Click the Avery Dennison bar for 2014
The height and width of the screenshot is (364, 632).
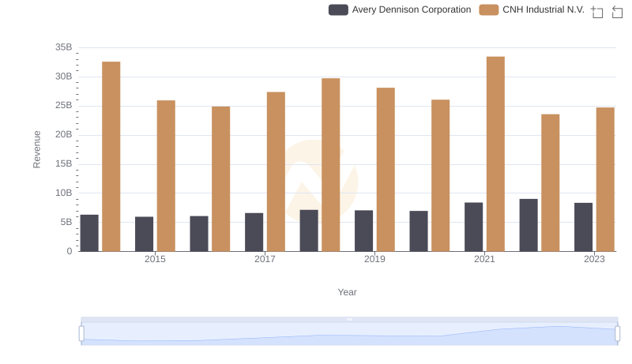[x=89, y=233]
